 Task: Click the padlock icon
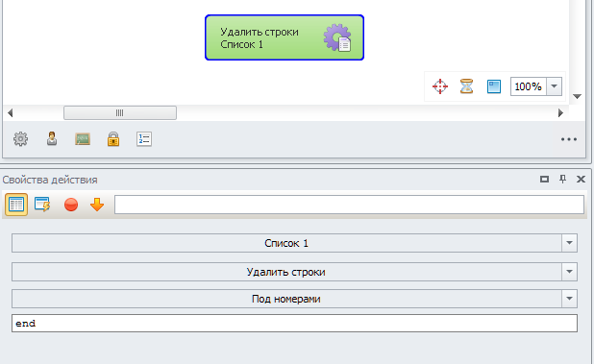113,139
